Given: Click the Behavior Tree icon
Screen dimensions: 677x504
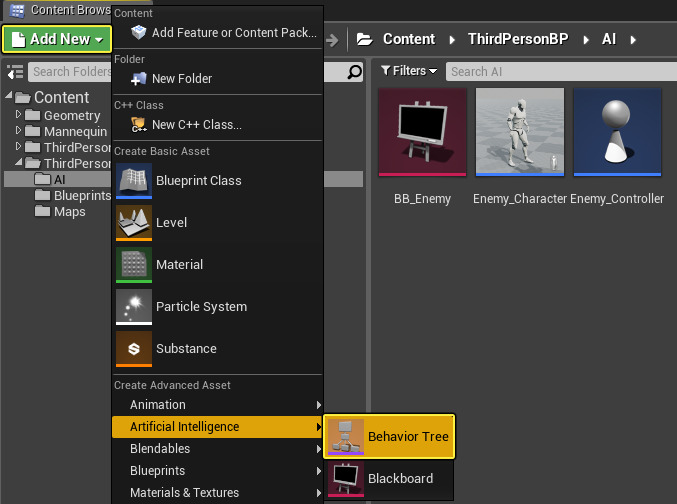Looking at the screenshot, I should 346,437.
